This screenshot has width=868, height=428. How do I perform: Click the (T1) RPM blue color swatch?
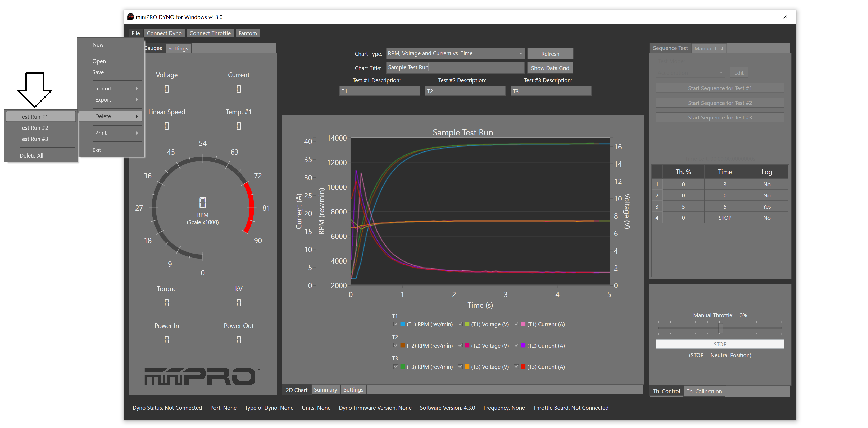[402, 324]
